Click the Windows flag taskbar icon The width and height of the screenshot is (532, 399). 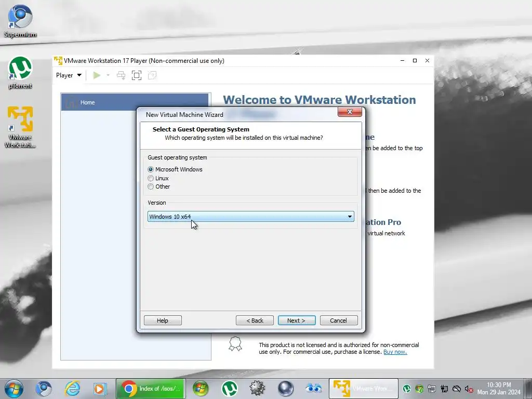click(x=201, y=389)
